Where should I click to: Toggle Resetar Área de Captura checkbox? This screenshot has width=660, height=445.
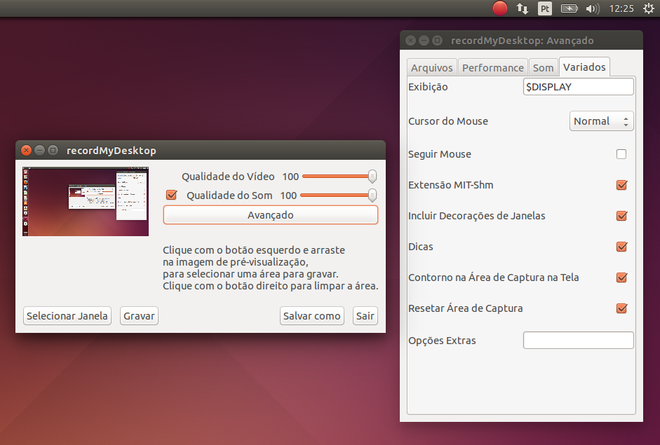coord(622,308)
